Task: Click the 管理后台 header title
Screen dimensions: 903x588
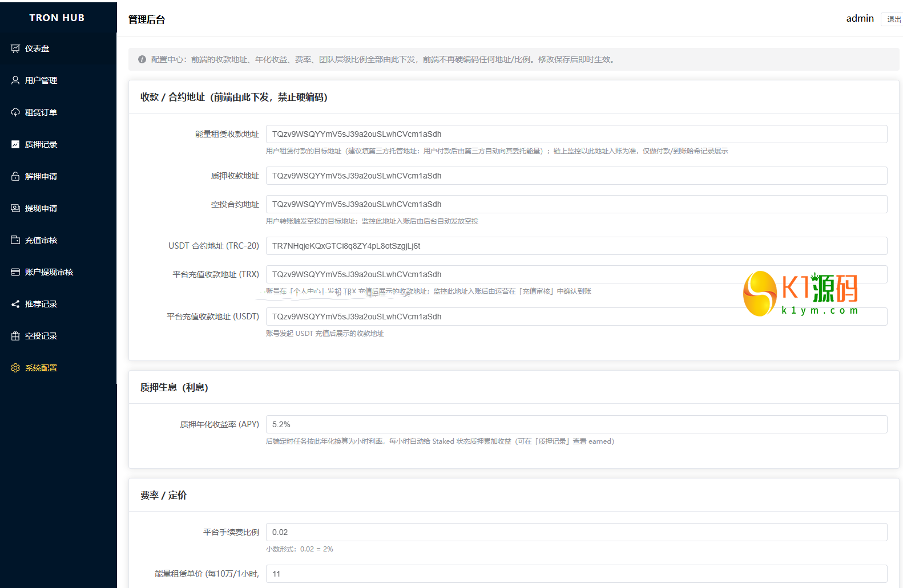Action: click(x=147, y=19)
